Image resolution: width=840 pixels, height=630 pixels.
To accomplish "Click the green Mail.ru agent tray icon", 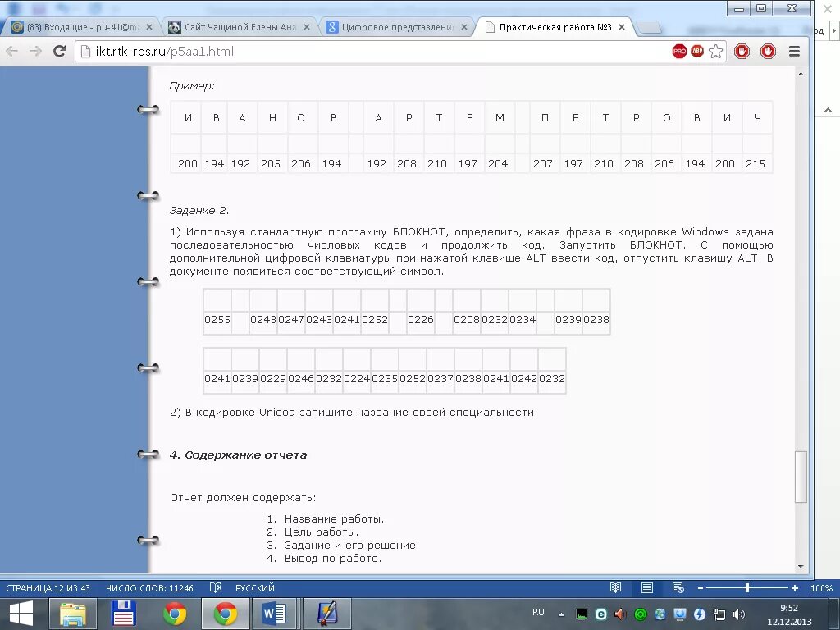I will point(640,614).
